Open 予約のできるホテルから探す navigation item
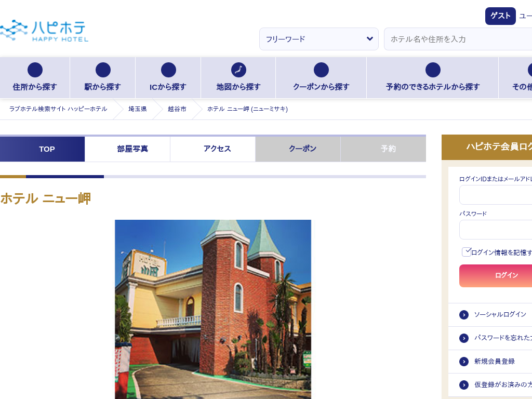This screenshot has width=532, height=399. (433, 78)
